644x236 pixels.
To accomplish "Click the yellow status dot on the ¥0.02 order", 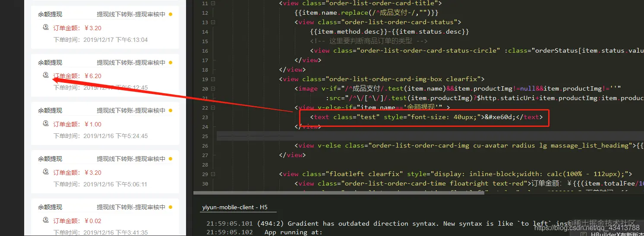I will (x=170, y=208).
